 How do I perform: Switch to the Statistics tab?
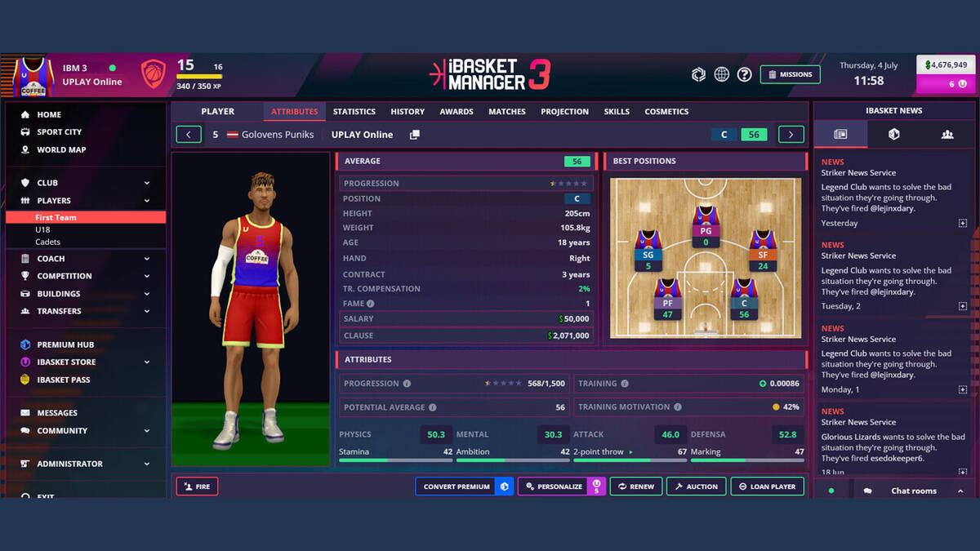(x=354, y=112)
